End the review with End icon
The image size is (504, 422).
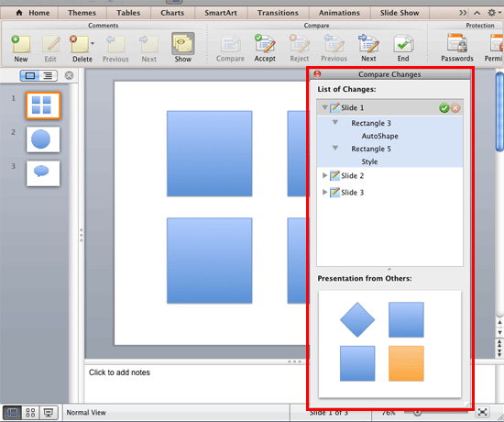pos(403,44)
